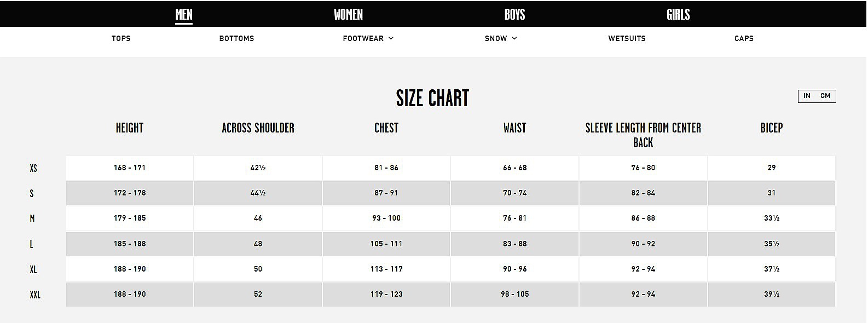Click the ACROSS SHOULDER column header
868x323 pixels.
point(258,128)
